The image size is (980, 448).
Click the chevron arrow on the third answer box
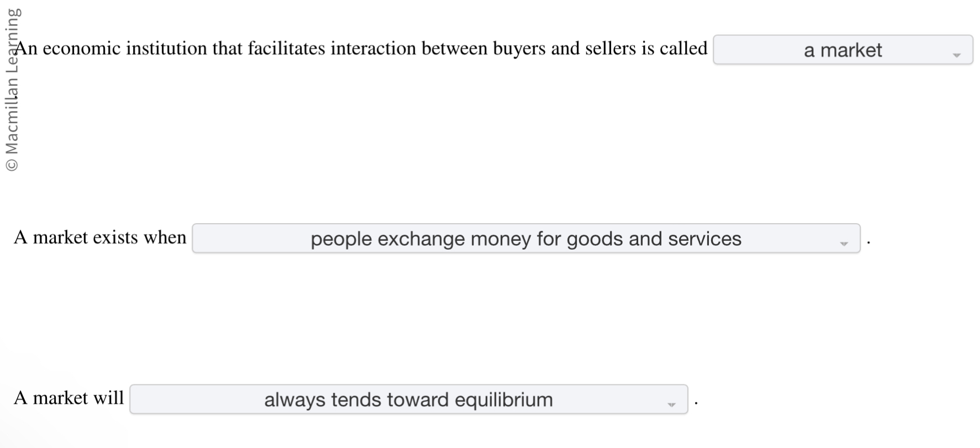coord(672,405)
